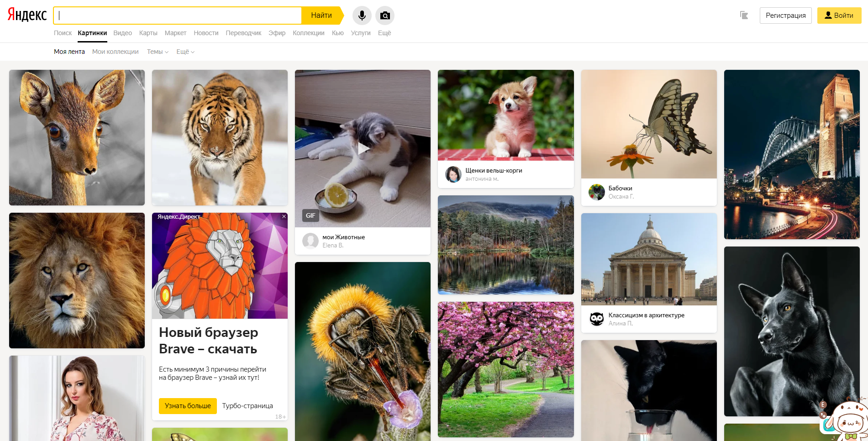The width and height of the screenshot is (868, 441).
Task: Open the Коллекции tab
Action: [x=308, y=33]
